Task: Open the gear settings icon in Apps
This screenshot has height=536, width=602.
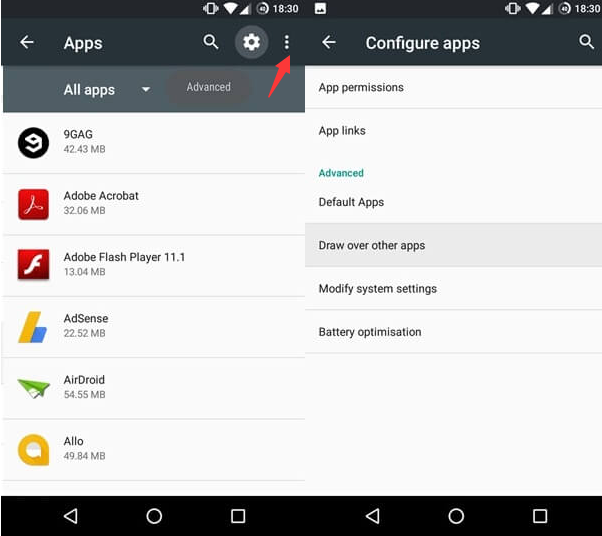Action: pos(251,42)
